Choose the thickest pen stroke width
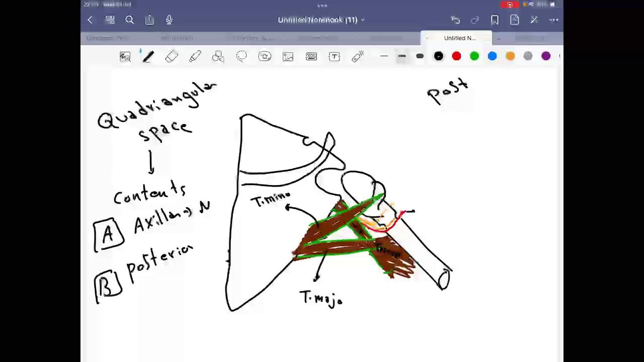 pos(420,56)
